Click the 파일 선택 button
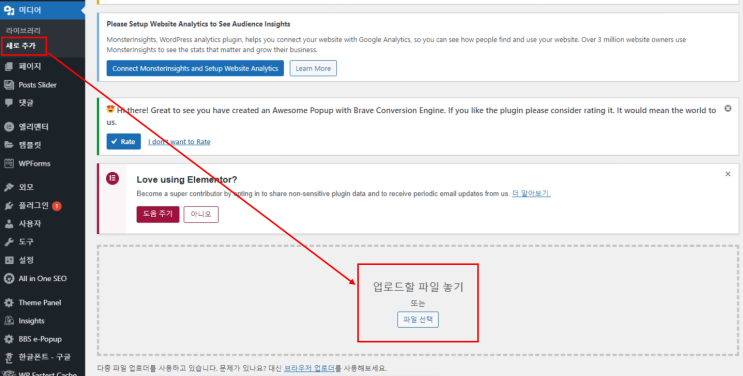The image size is (743, 376). coord(417,320)
